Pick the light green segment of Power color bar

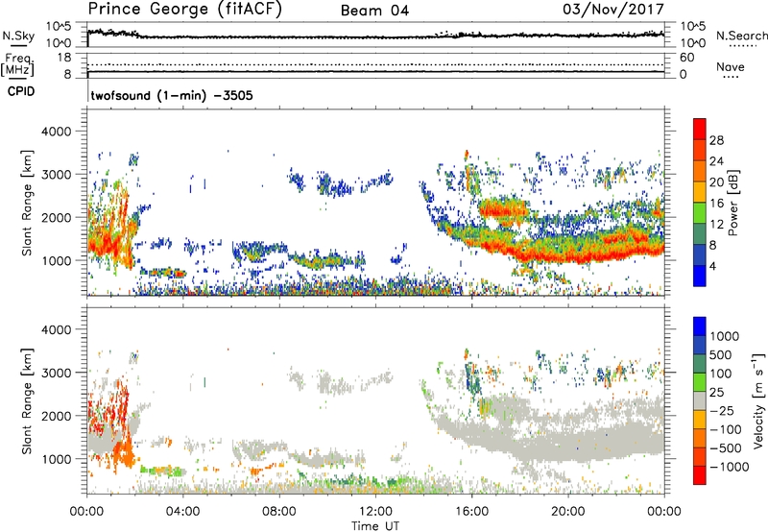click(700, 213)
